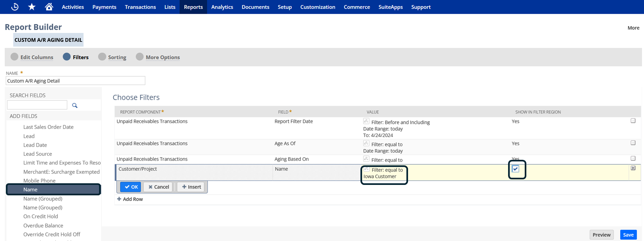This screenshot has width=644, height=241.
Task: Open the Reports menu
Action: tap(193, 7)
